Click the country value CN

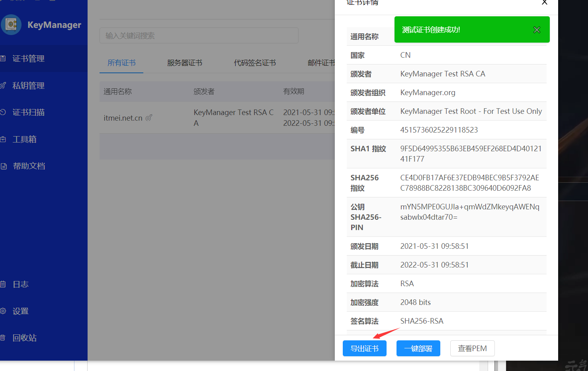[405, 55]
